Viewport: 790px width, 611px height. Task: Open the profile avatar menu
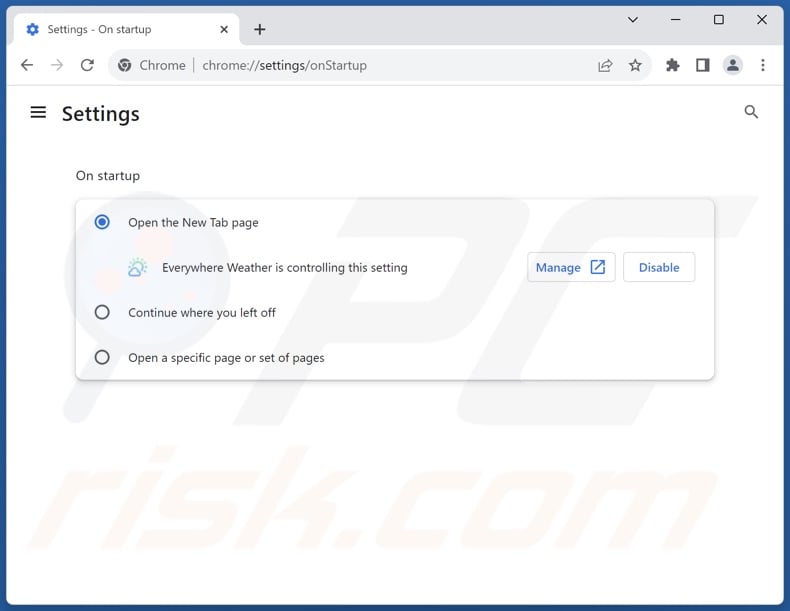(x=733, y=65)
